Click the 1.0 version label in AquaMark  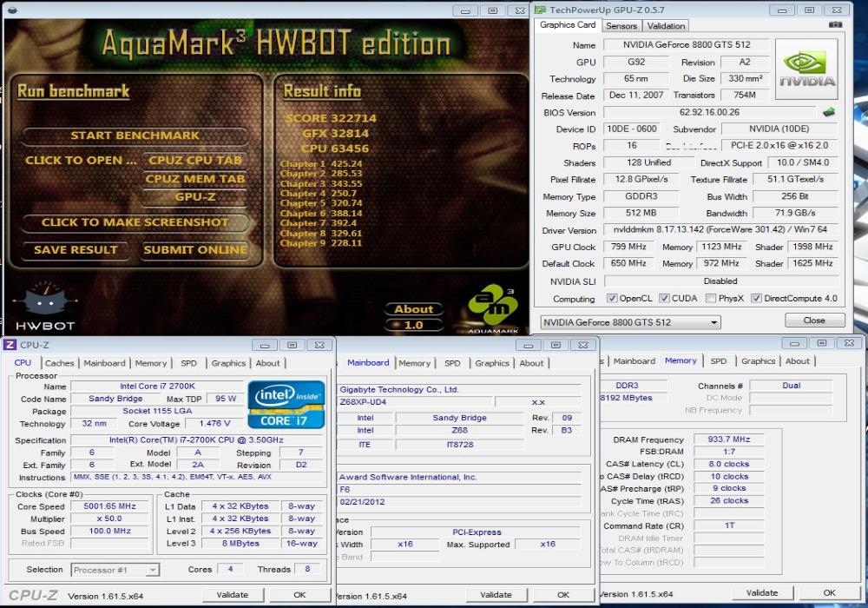click(413, 326)
